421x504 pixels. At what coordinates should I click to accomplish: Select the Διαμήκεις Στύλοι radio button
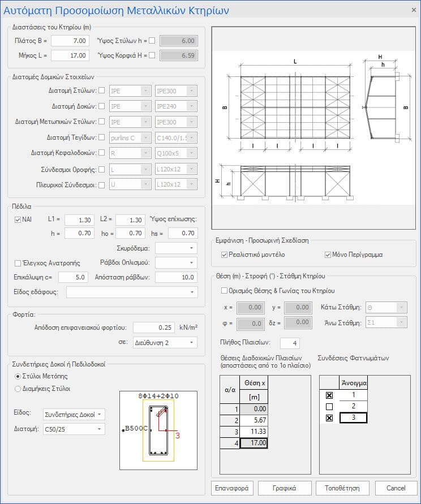(x=18, y=389)
